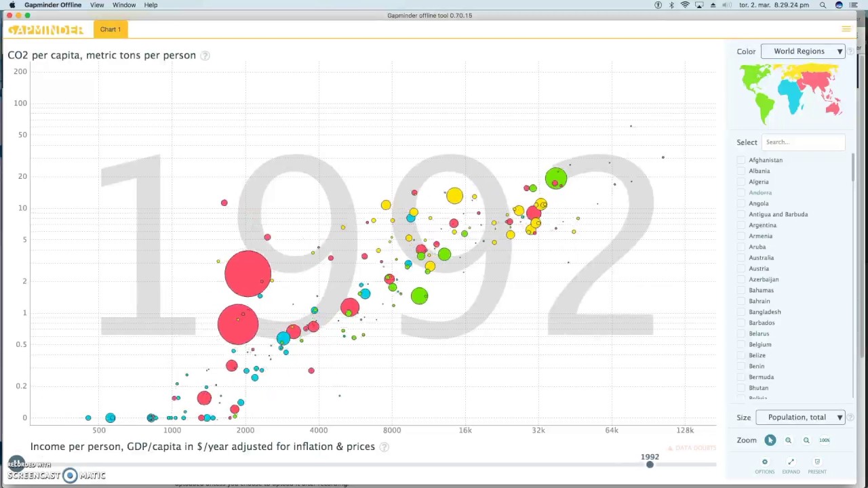Click help icon next to Size dropdown
The image size is (868, 488).
[850, 418]
